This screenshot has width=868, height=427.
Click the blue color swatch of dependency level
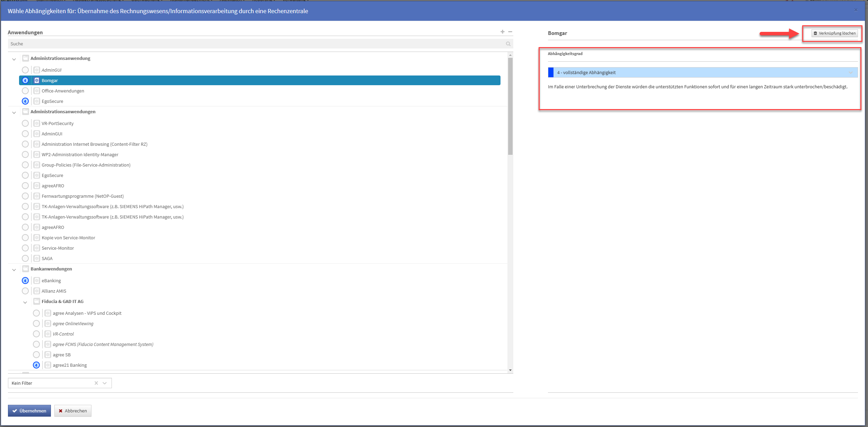[551, 73]
